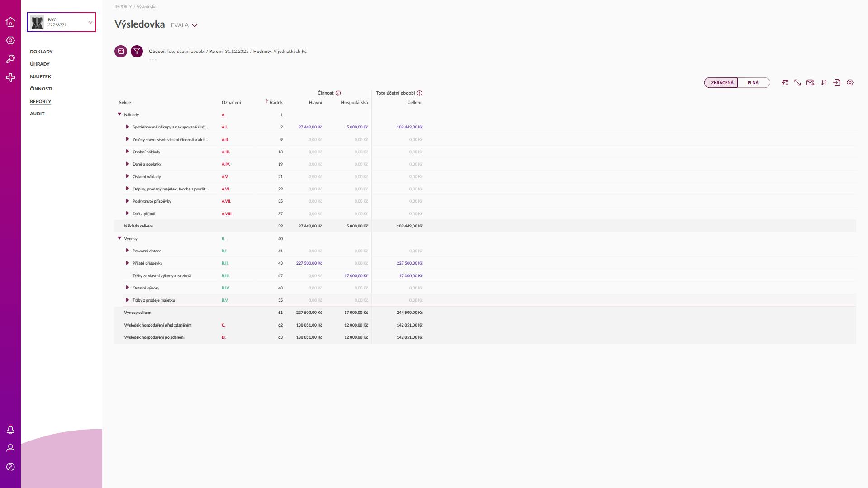This screenshot has height=488, width=868.
Task: Click the export document icon in toolbar
Action: (x=837, y=83)
